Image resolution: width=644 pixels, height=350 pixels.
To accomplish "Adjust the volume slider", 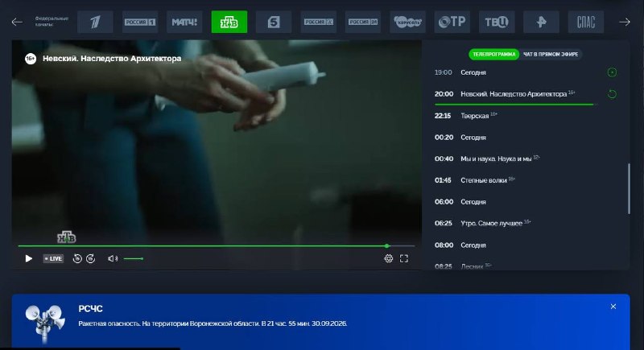I will pos(134,258).
